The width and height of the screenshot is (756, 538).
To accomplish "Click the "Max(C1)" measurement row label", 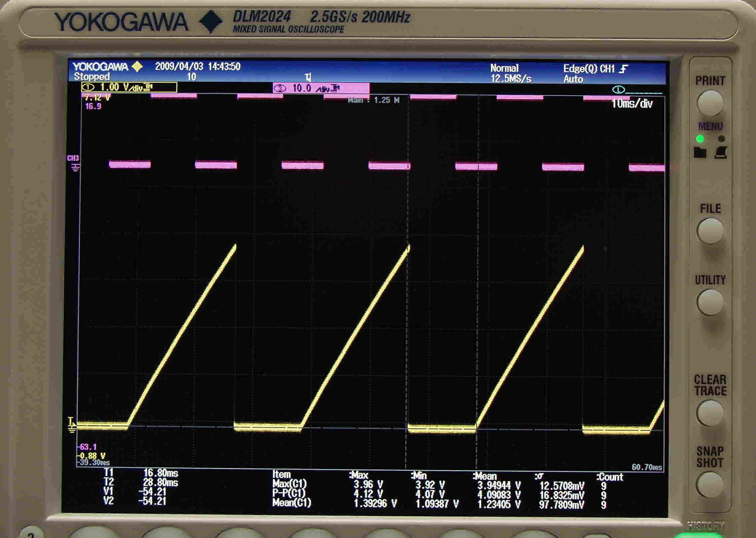I will 290,484.
